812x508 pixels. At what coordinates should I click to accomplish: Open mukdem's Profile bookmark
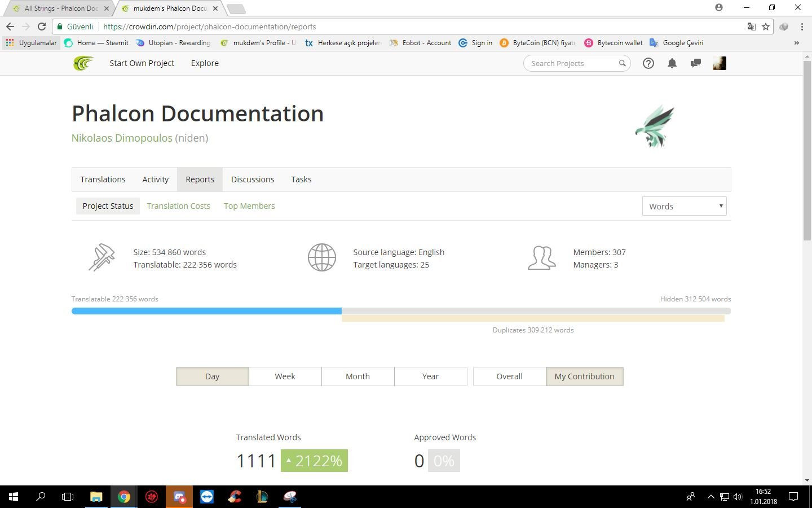tap(258, 43)
